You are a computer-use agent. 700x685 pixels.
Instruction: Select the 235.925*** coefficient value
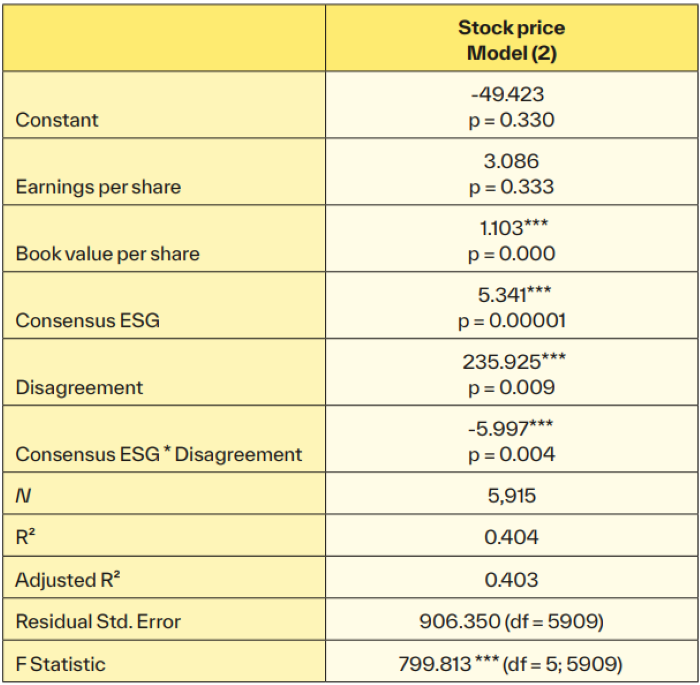[x=514, y=362]
